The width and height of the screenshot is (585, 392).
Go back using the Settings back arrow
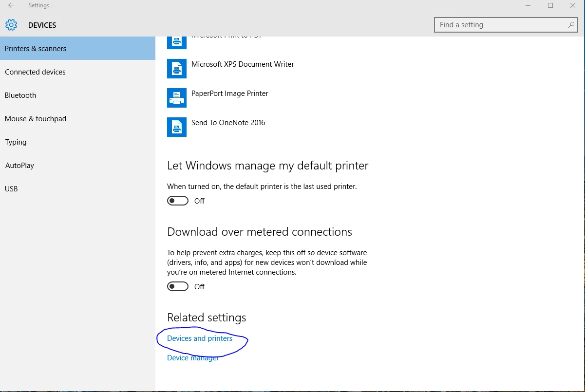(11, 5)
